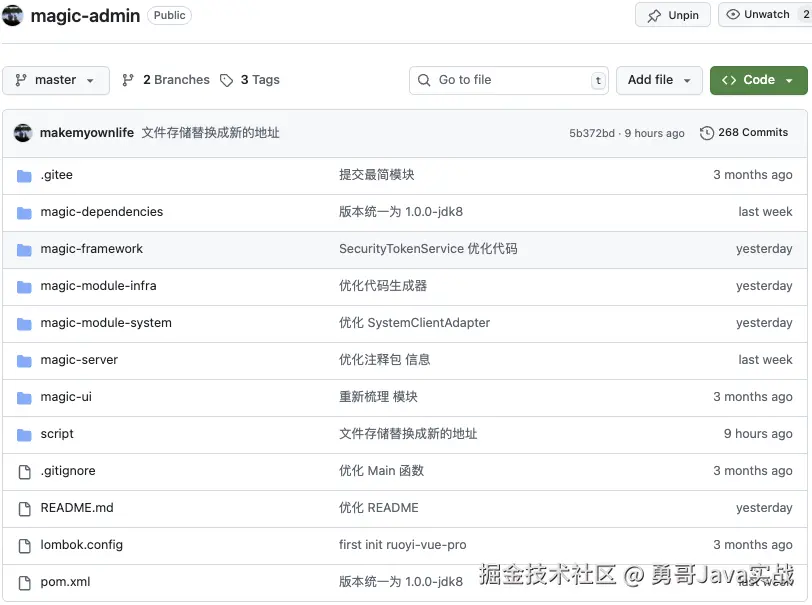Open the latest commit message 文件存储替换成新的地址 in header
Screen dimensions: 812x605
[x=210, y=133]
